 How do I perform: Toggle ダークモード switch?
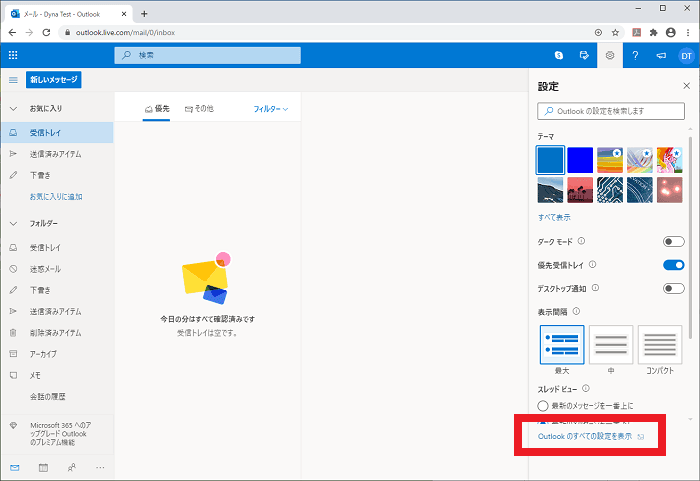point(673,241)
